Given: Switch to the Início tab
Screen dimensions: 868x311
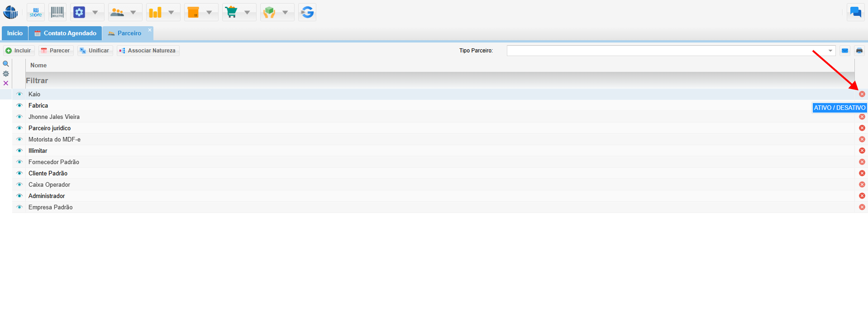Looking at the screenshot, I should pos(15,33).
